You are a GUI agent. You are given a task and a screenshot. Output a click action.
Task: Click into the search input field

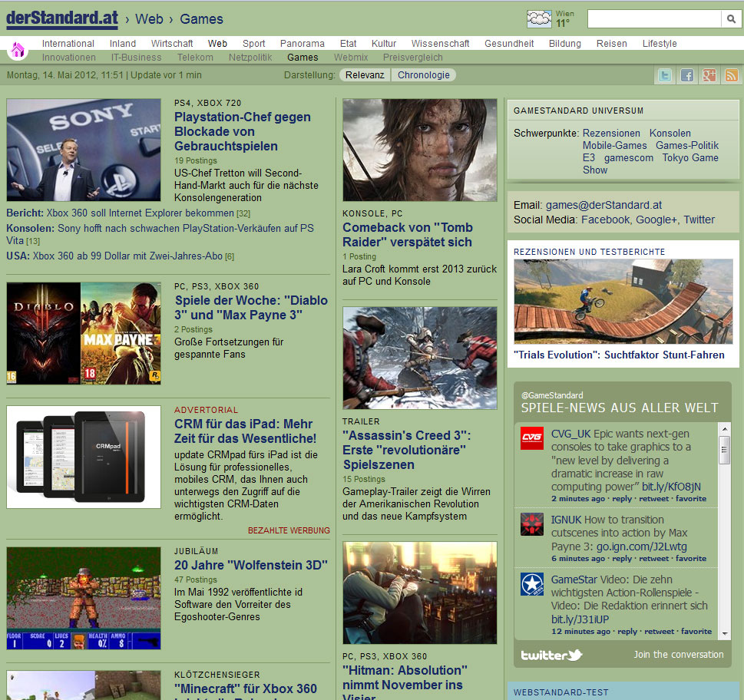pyautogui.click(x=654, y=19)
